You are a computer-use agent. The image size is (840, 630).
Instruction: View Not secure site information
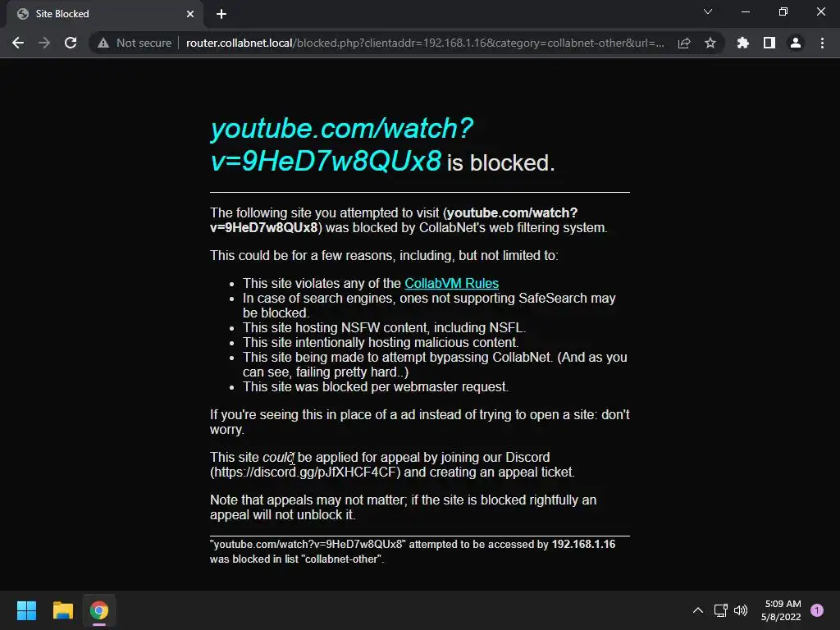135,43
